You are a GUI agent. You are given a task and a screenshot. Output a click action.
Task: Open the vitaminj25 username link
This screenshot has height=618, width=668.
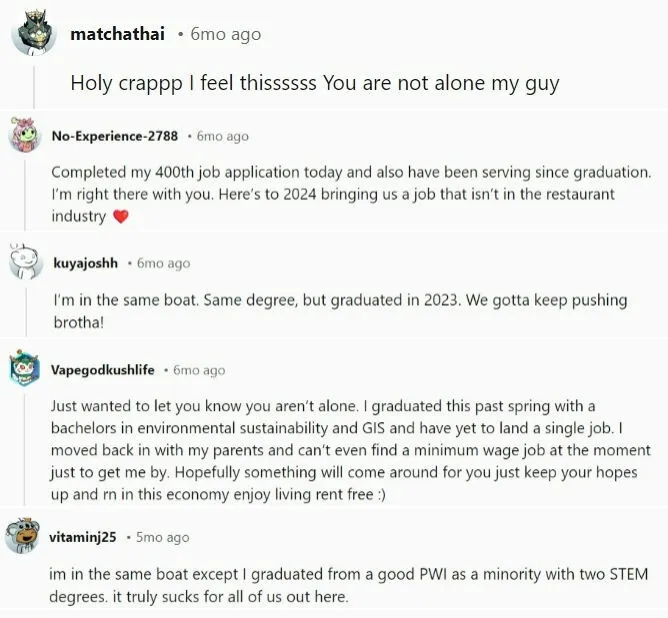(x=83, y=537)
